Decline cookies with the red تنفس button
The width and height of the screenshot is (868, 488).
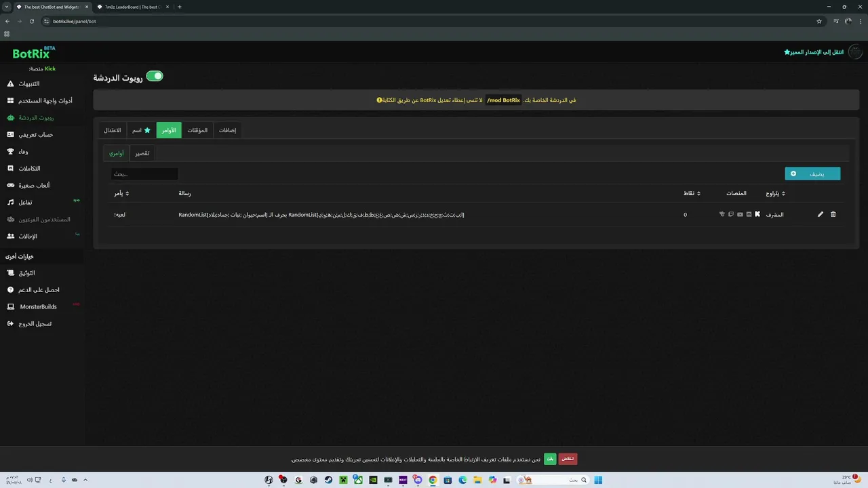[568, 459]
